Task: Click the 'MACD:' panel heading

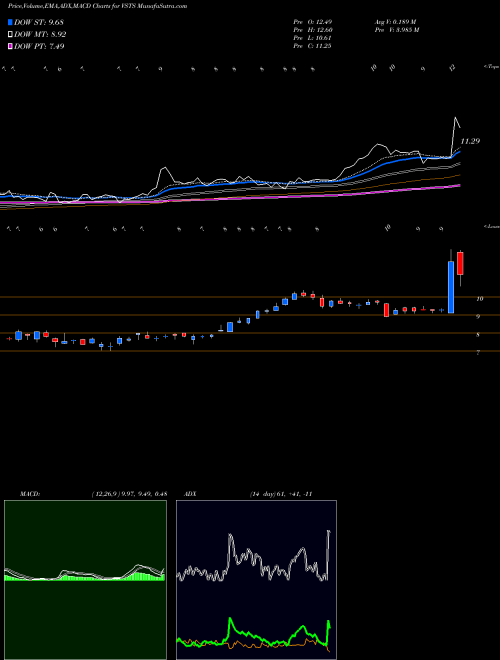Action: (30, 494)
